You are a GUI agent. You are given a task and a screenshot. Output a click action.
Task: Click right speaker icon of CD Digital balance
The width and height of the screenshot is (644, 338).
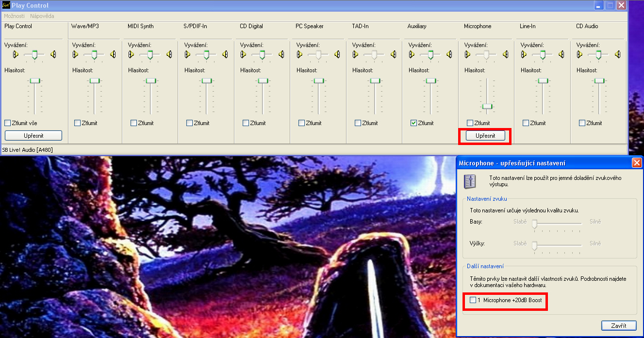click(281, 54)
